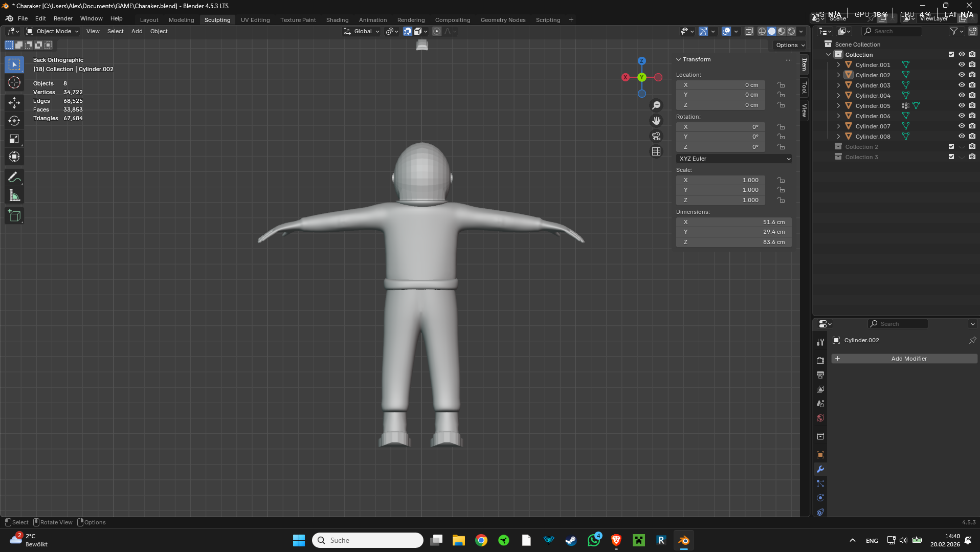
Task: Open the Tool tab in the sidebar
Action: (805, 88)
